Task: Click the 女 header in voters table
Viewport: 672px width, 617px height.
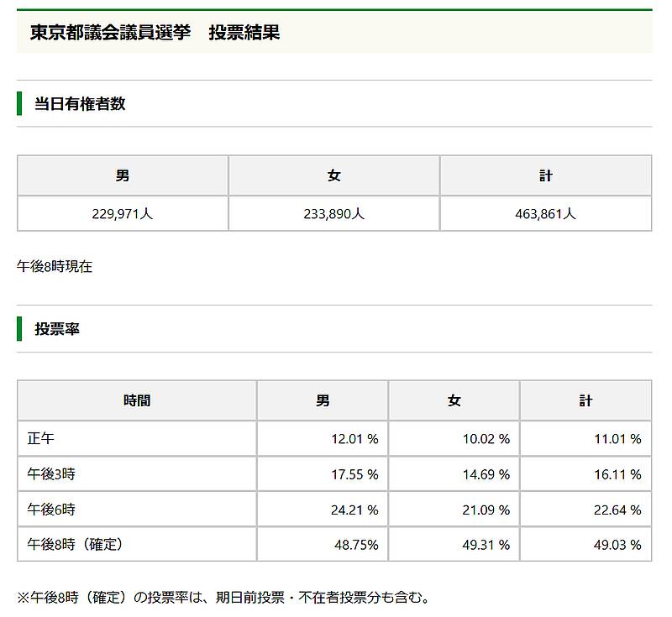Action: 333,175
